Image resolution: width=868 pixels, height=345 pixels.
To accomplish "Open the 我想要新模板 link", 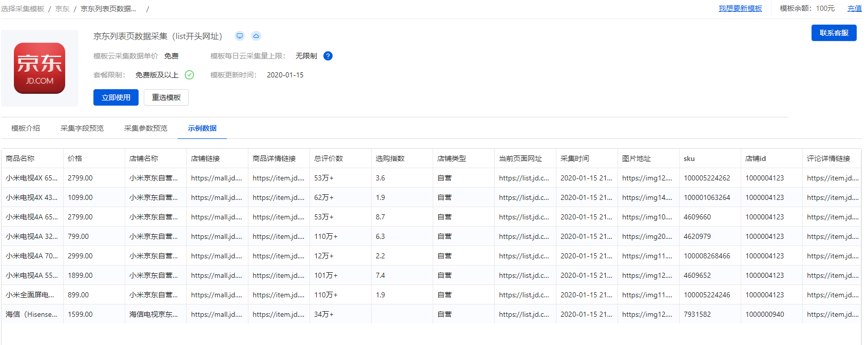I will [x=740, y=8].
